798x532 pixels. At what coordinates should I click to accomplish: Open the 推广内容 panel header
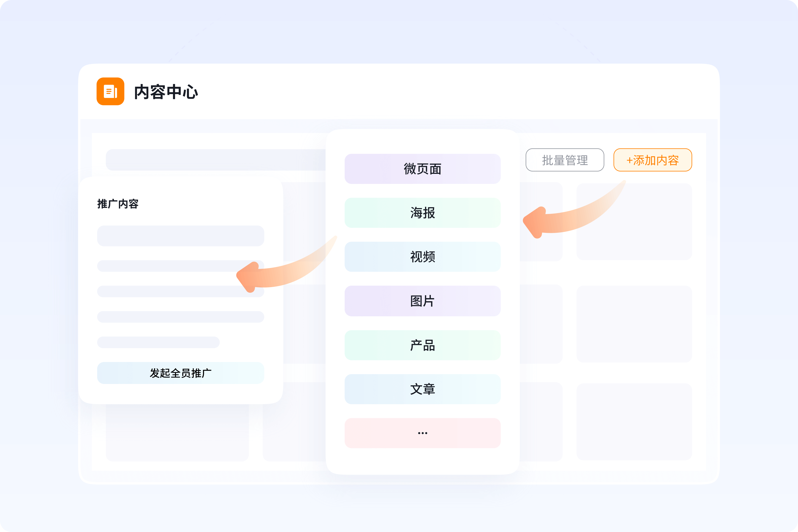pyautogui.click(x=118, y=204)
